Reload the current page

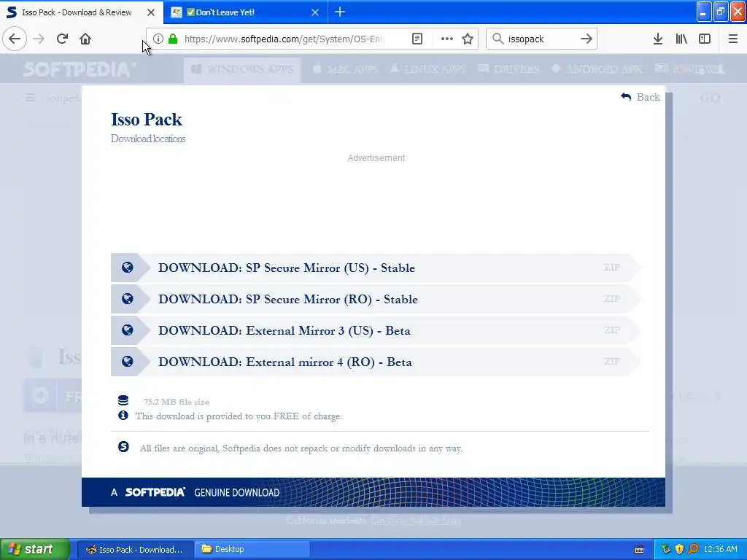(62, 39)
